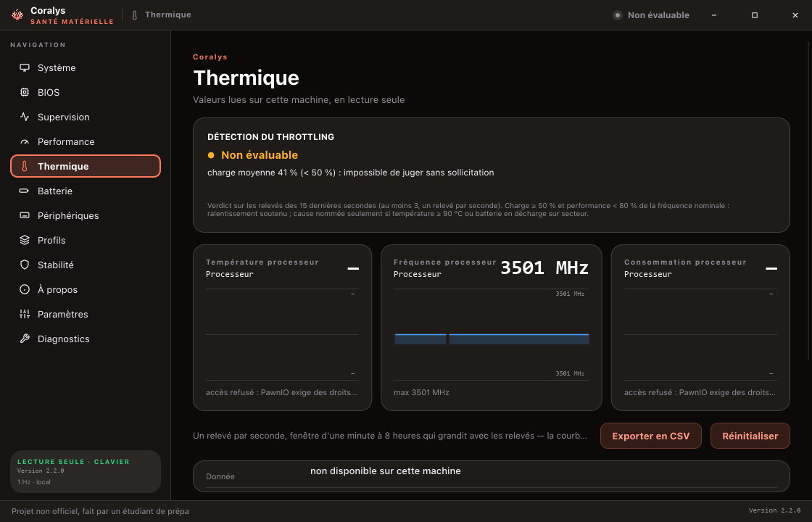
Task: Click the blue frequency graph bar
Action: [x=492, y=339]
